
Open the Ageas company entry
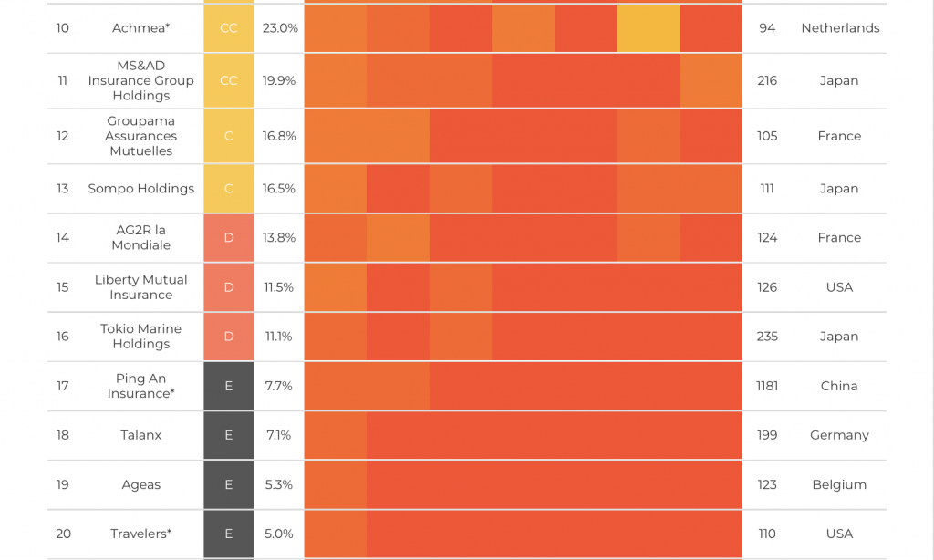pyautogui.click(x=140, y=484)
